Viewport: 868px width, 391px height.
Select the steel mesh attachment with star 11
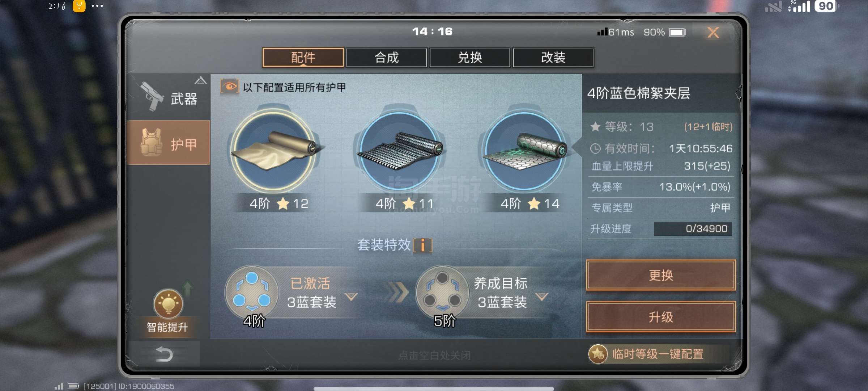tap(400, 150)
